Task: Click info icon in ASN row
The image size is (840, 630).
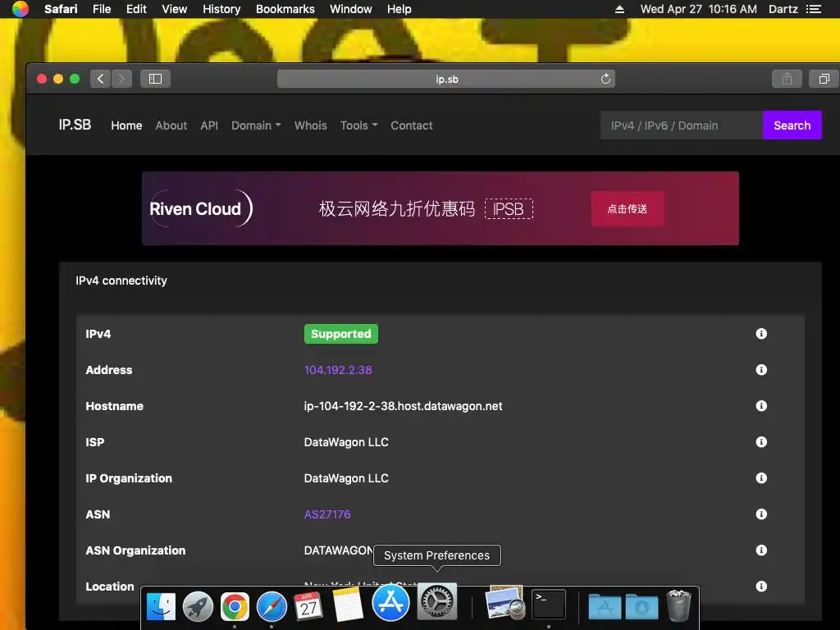Action: coord(761,514)
